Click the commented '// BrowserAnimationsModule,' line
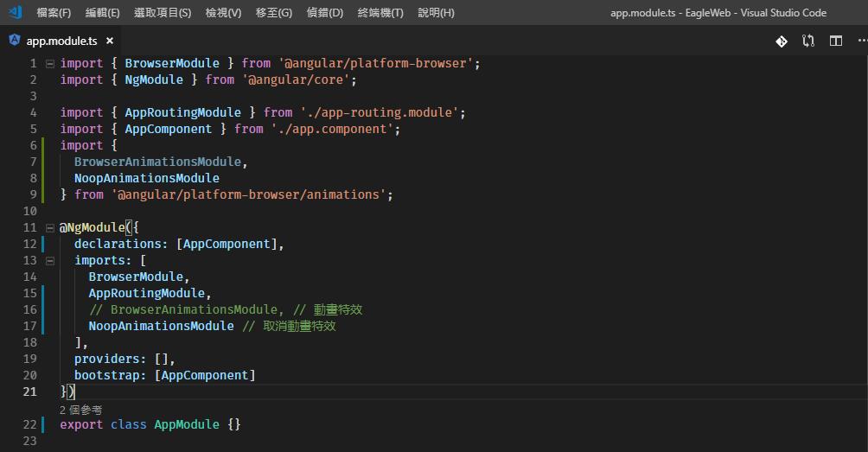 [187, 309]
